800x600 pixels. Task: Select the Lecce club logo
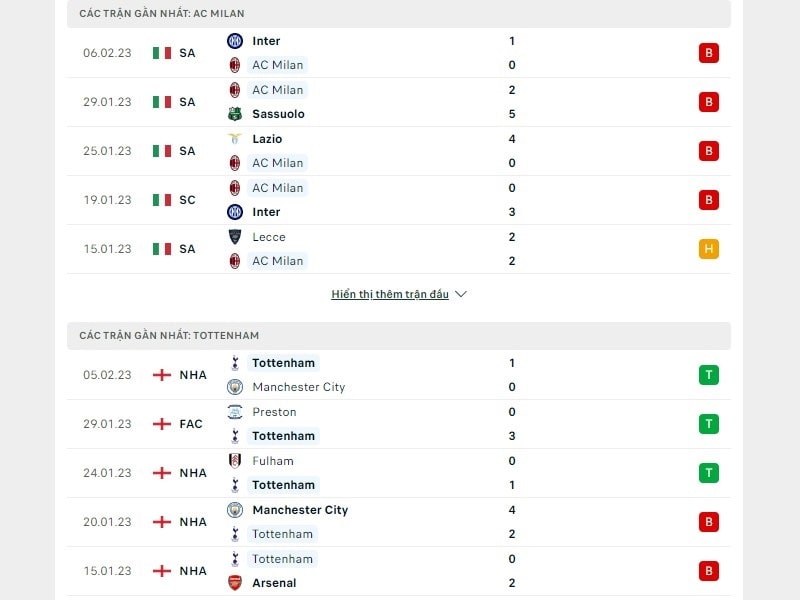(x=233, y=237)
